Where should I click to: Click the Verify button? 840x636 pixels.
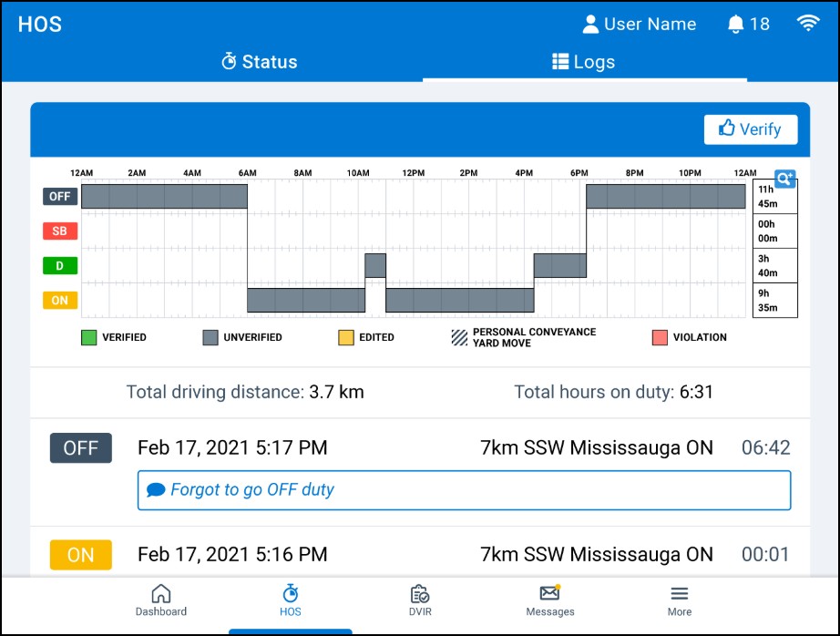click(750, 129)
